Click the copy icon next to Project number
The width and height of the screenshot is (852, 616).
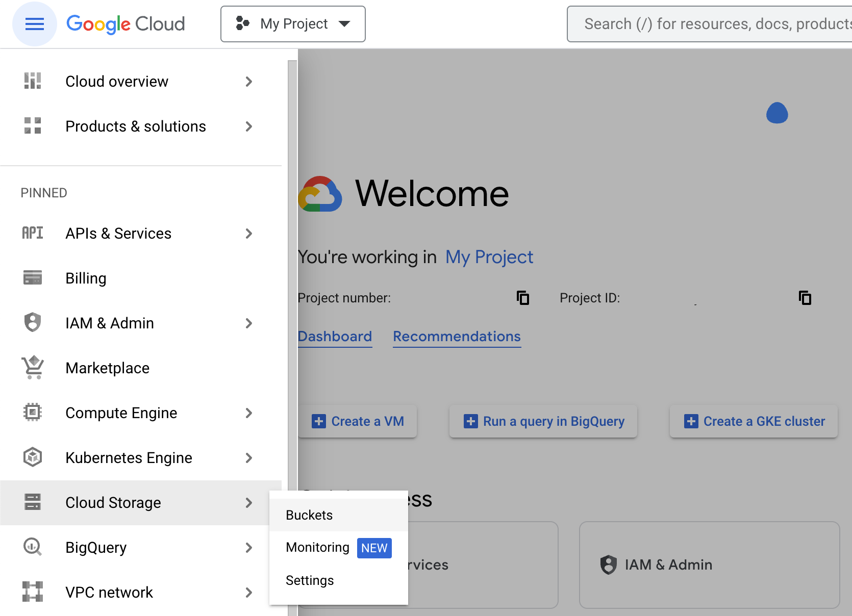(x=523, y=298)
